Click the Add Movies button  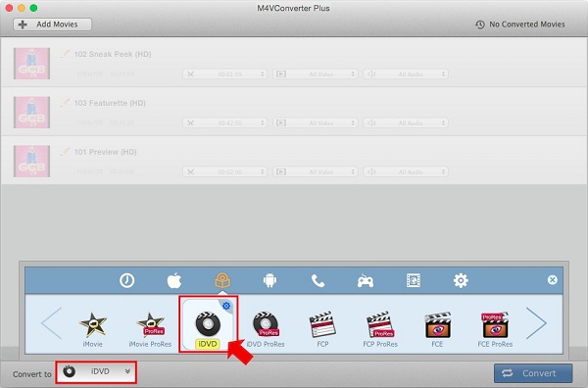click(53, 24)
